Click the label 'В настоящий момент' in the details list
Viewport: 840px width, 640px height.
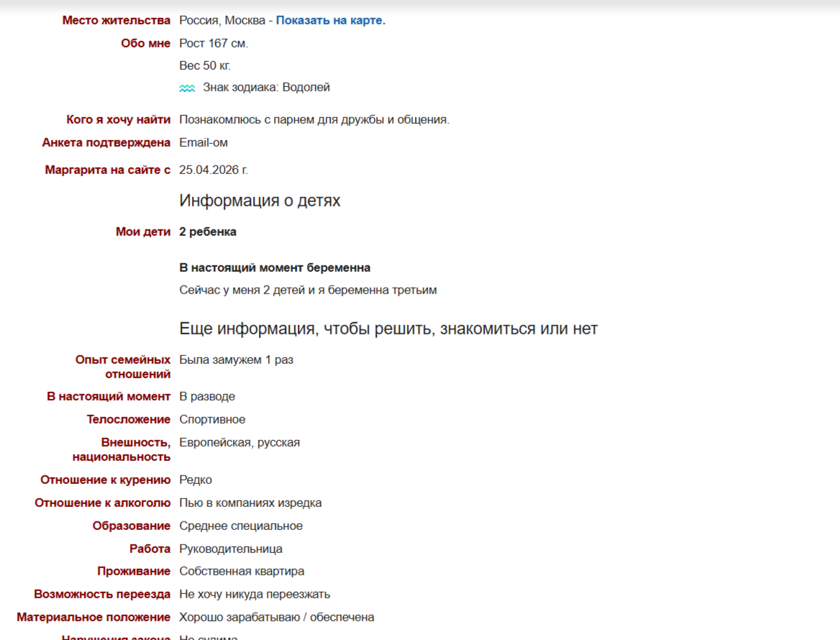point(109,396)
